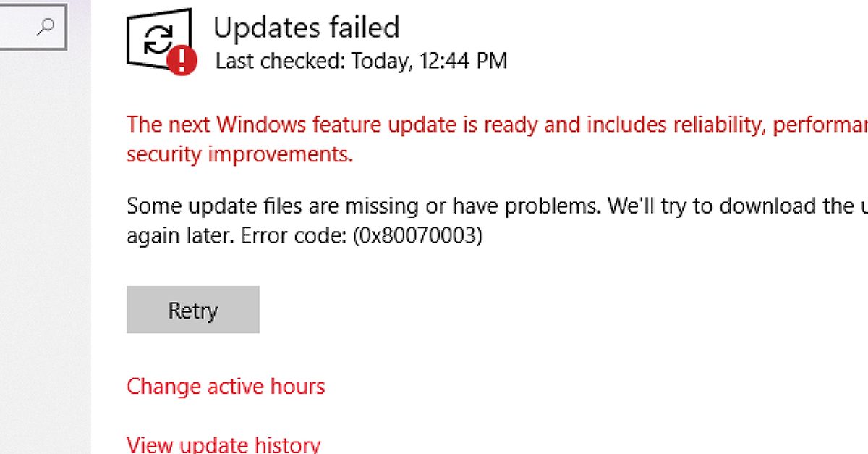Focus the settings search input field
The image size is (868, 454).
coord(18,28)
